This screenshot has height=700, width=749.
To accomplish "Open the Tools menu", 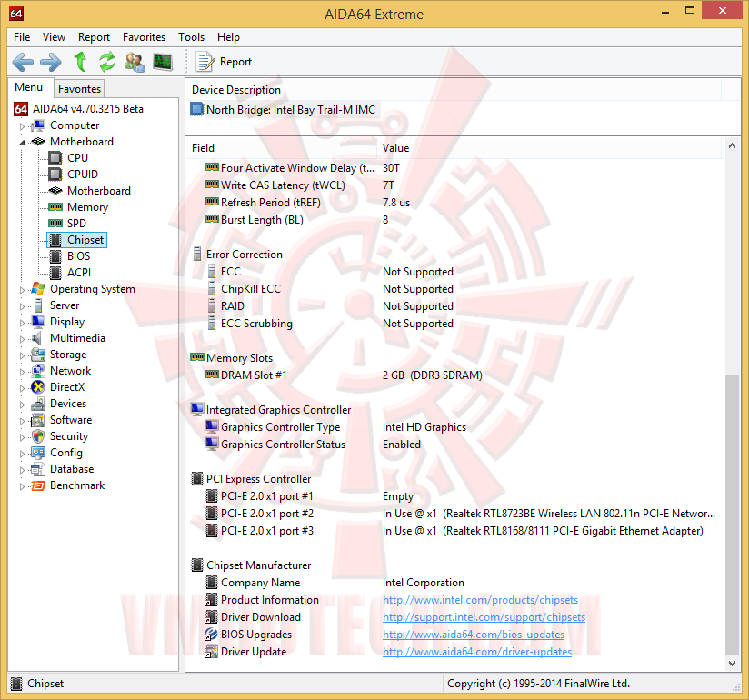I will click(x=191, y=37).
